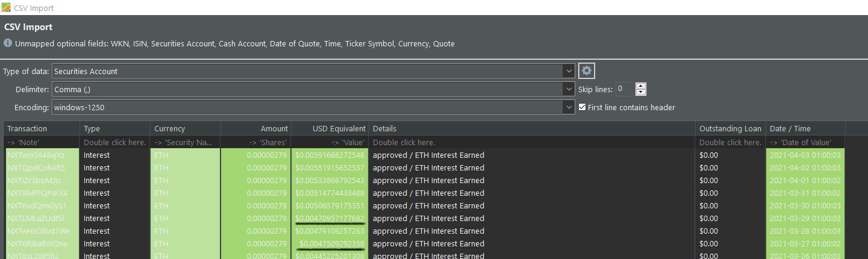Click 'Double click here.' under Details column

532,142
